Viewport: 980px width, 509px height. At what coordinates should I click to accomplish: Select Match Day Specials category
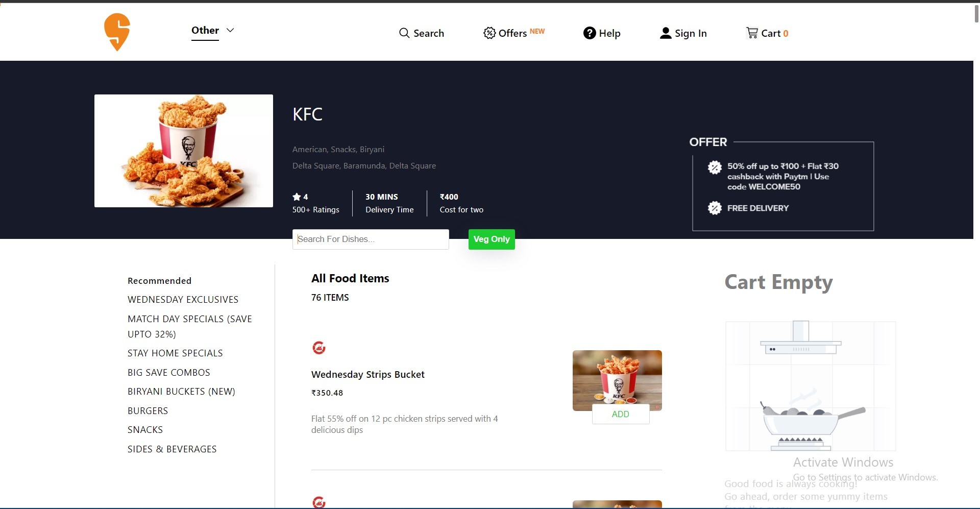(190, 326)
